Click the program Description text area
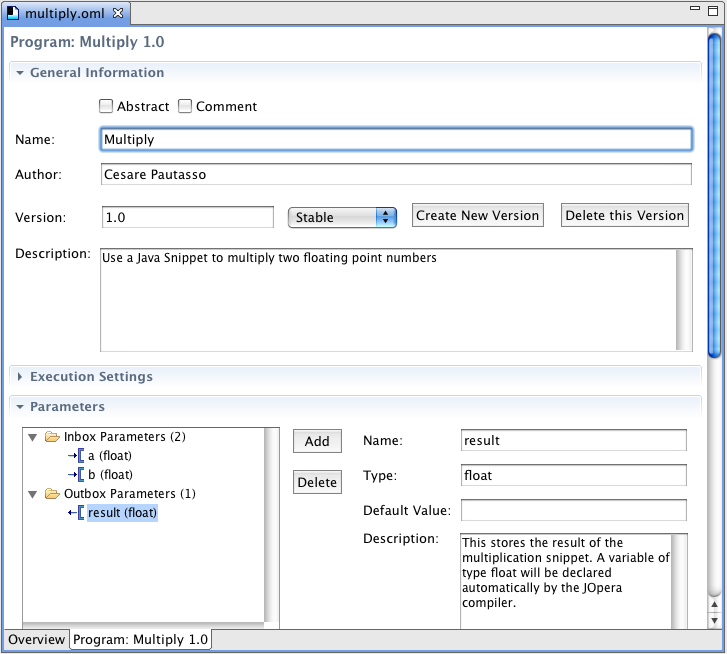727x654 pixels. pyautogui.click(x=389, y=300)
